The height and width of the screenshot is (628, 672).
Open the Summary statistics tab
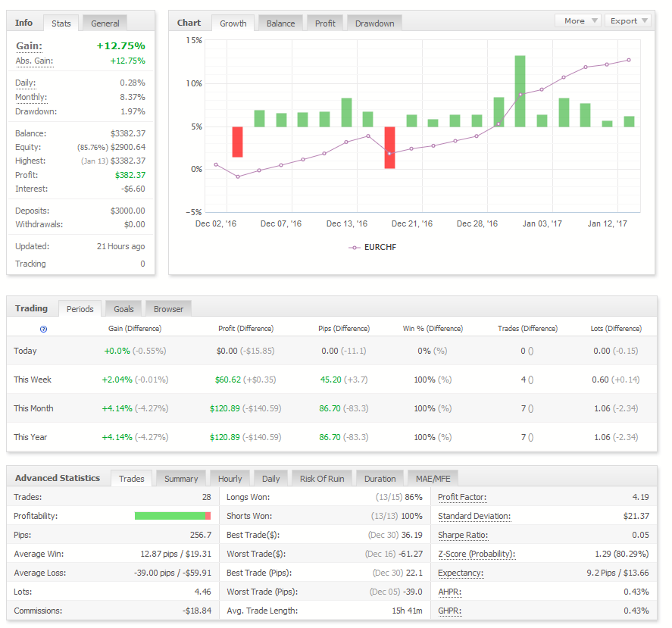click(x=181, y=479)
